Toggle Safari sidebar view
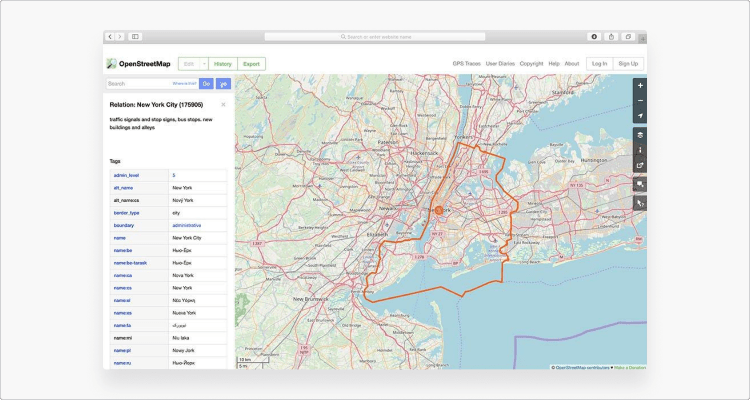This screenshot has width=750, height=400. 135,36
